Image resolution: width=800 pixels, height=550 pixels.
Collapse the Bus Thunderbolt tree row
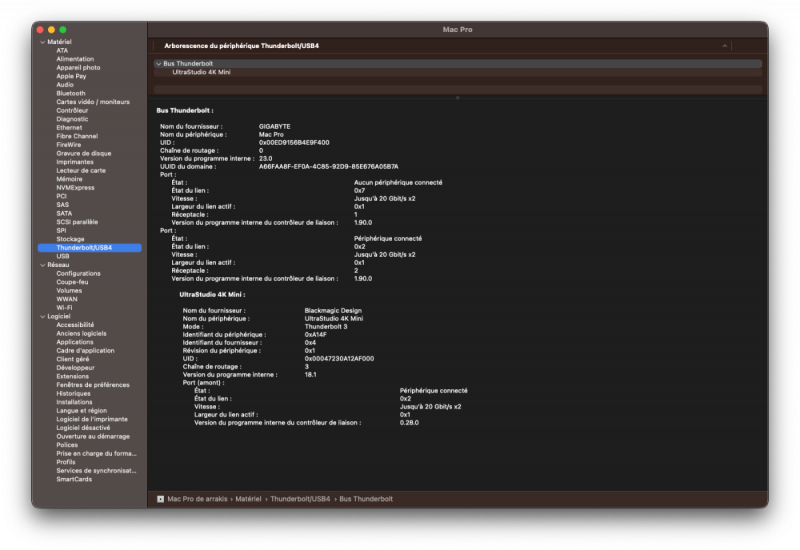click(x=159, y=64)
